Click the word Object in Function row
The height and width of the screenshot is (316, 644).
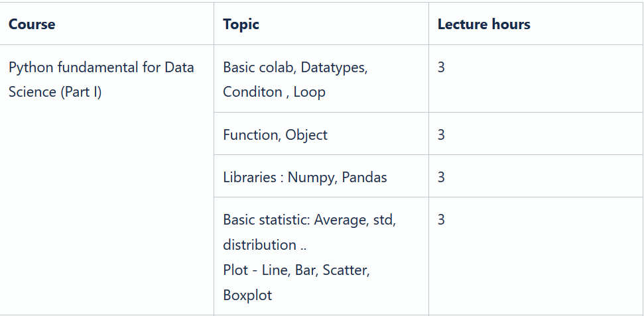coord(306,135)
